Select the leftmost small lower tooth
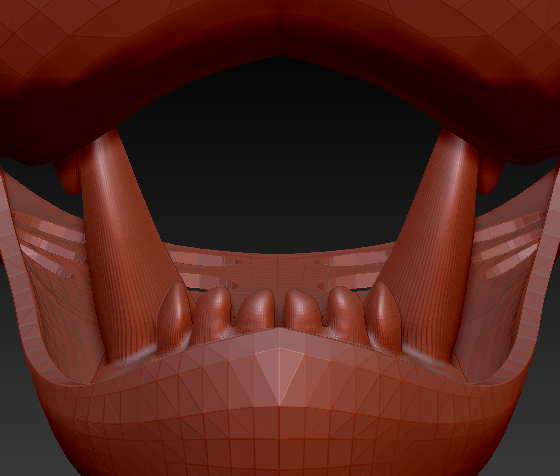This screenshot has width=560, height=476. (174, 316)
